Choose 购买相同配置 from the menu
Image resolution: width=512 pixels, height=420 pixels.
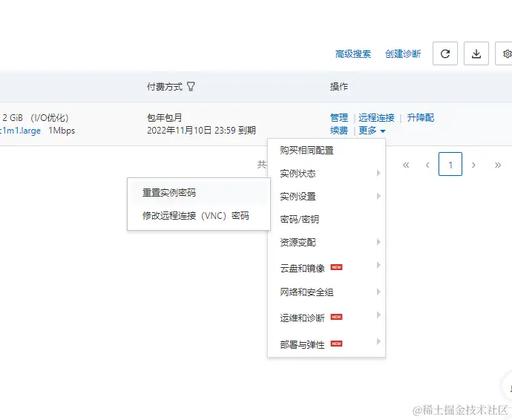[326, 150]
